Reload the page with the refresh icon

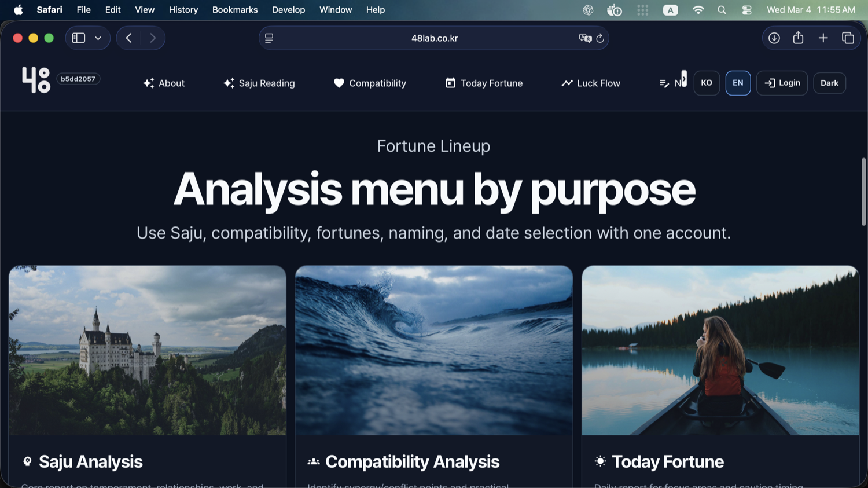click(600, 38)
